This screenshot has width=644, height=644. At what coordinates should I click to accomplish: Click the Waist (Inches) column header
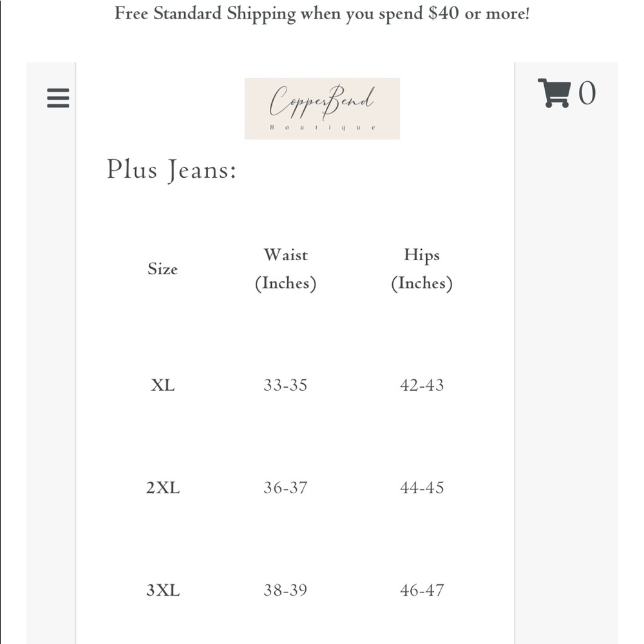[285, 269]
